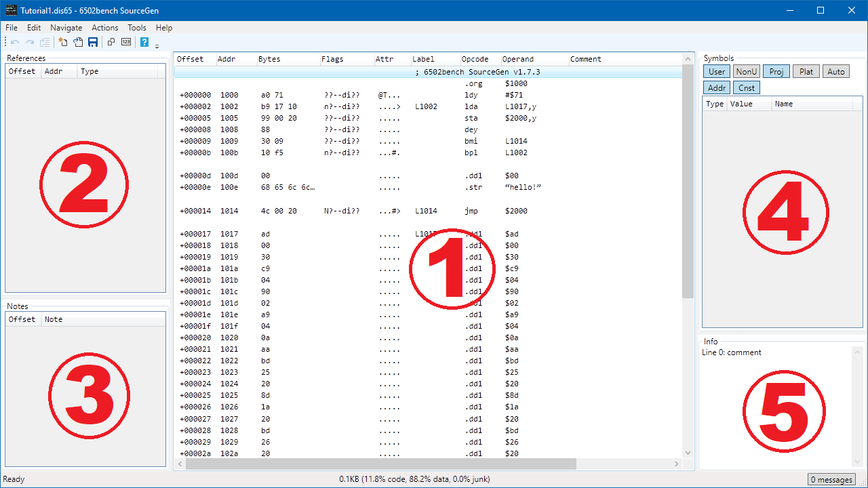Toggle the Plat symbols filter
Image resolution: width=868 pixels, height=488 pixels.
point(806,71)
